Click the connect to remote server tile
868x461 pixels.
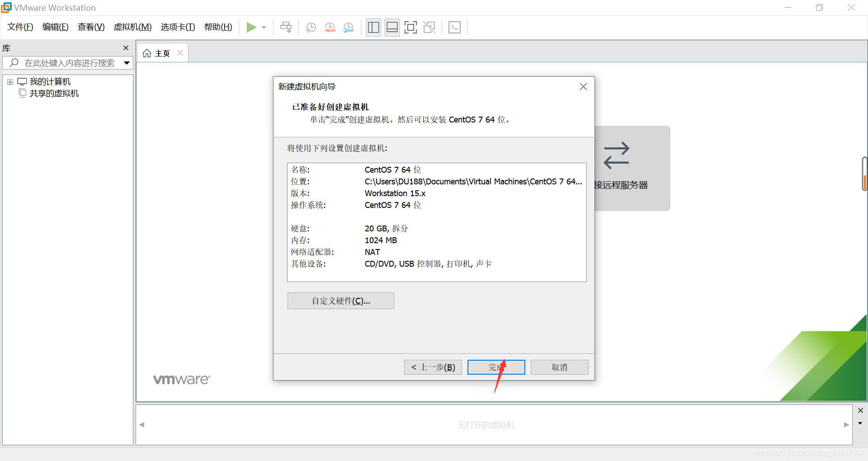point(632,168)
